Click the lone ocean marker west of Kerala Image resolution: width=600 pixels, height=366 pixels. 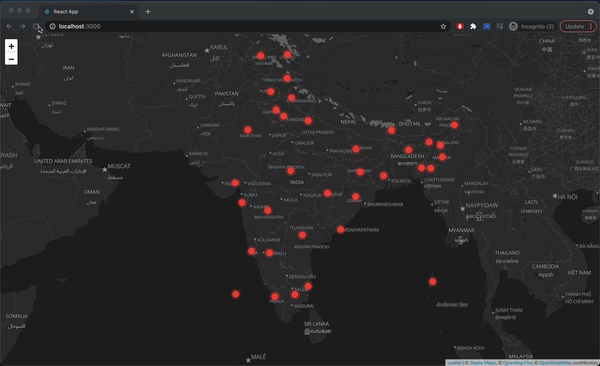pos(236,294)
